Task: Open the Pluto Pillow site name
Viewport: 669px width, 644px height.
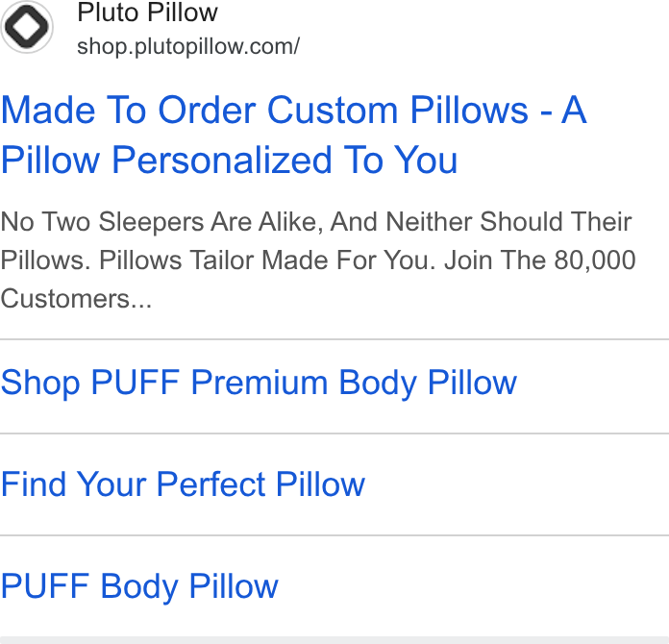Action: pos(147,12)
